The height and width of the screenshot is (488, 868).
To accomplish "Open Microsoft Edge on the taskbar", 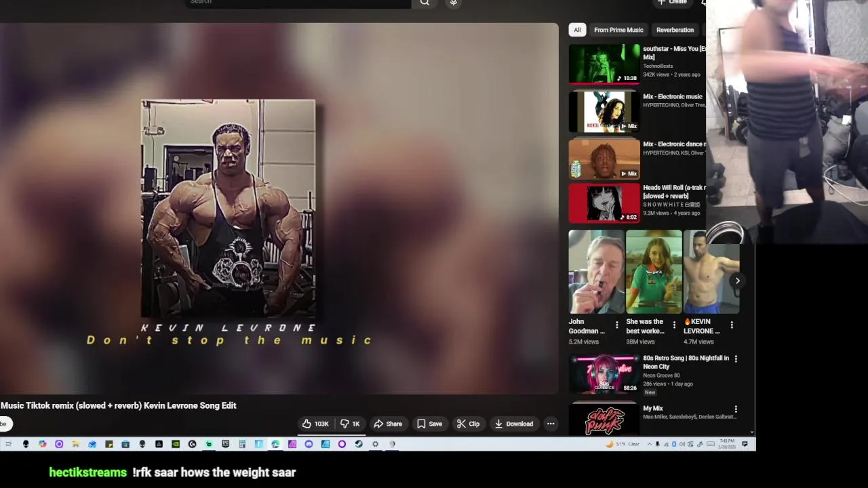I will point(275,444).
